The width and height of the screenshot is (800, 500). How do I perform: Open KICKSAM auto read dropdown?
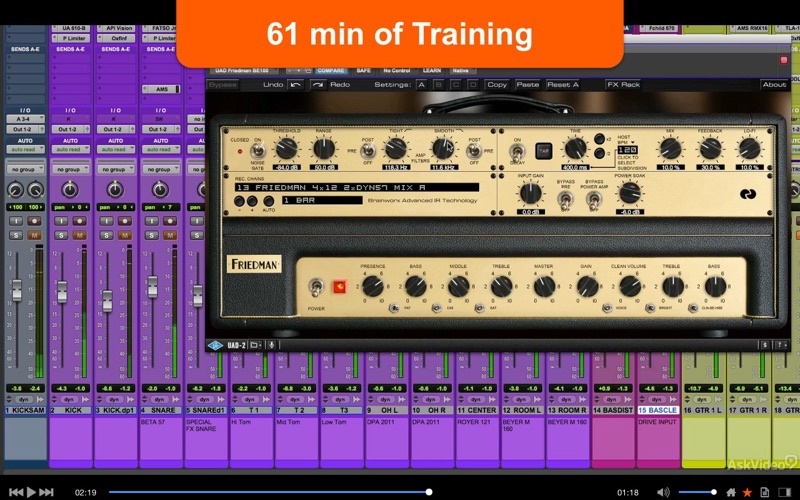coord(25,149)
